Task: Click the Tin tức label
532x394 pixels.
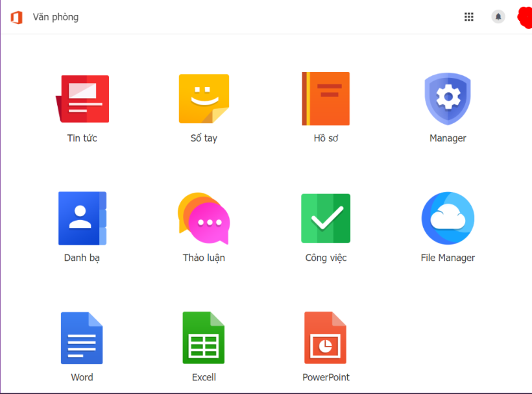Action: click(x=82, y=138)
